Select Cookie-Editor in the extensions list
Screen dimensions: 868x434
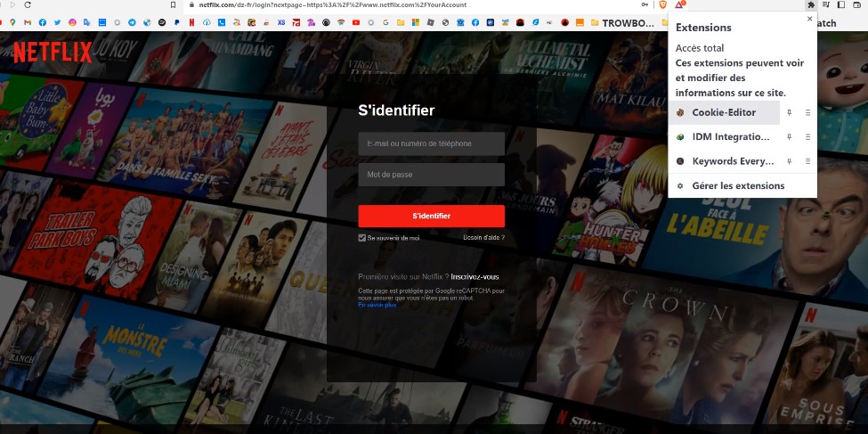(x=724, y=113)
